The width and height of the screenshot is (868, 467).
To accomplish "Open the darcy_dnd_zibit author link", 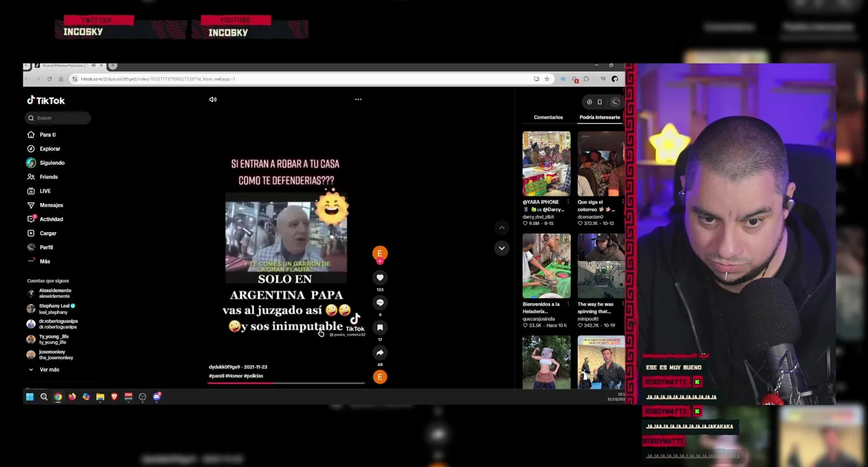I will pos(538,217).
